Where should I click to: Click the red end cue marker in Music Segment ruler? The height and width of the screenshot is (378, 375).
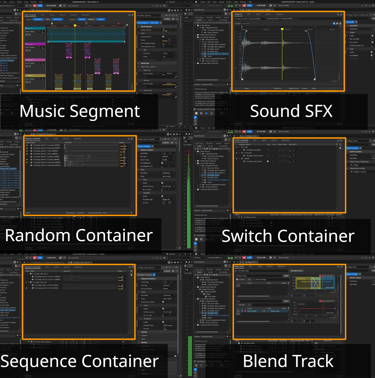tap(118, 24)
